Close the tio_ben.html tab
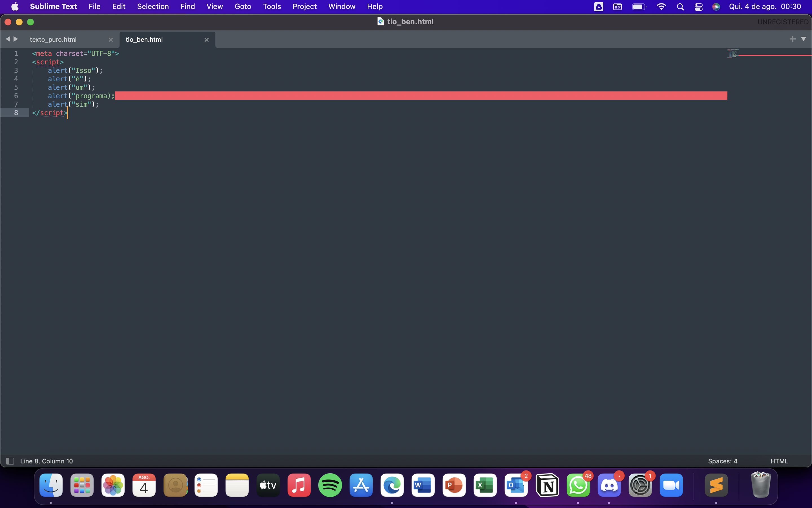Image resolution: width=812 pixels, height=508 pixels. tap(207, 40)
